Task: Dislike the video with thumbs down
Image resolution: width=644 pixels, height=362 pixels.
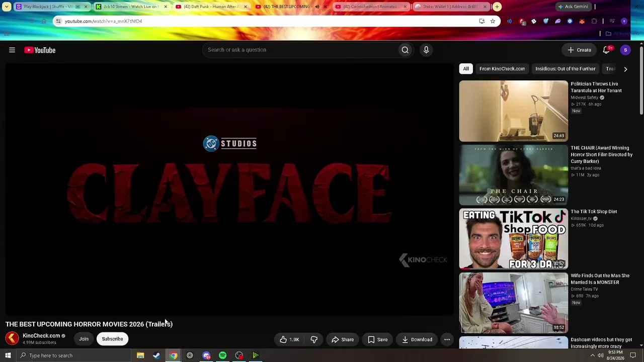Action: (314, 339)
